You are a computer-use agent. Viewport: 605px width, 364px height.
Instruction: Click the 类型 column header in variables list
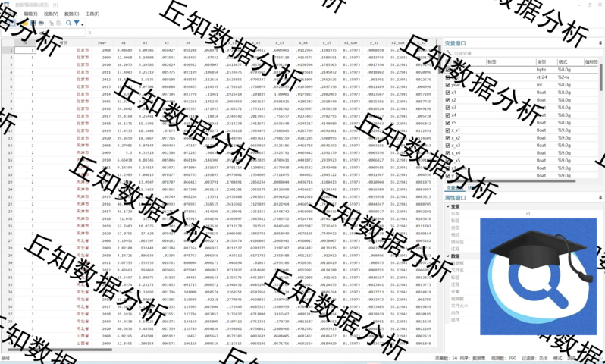[541, 61]
